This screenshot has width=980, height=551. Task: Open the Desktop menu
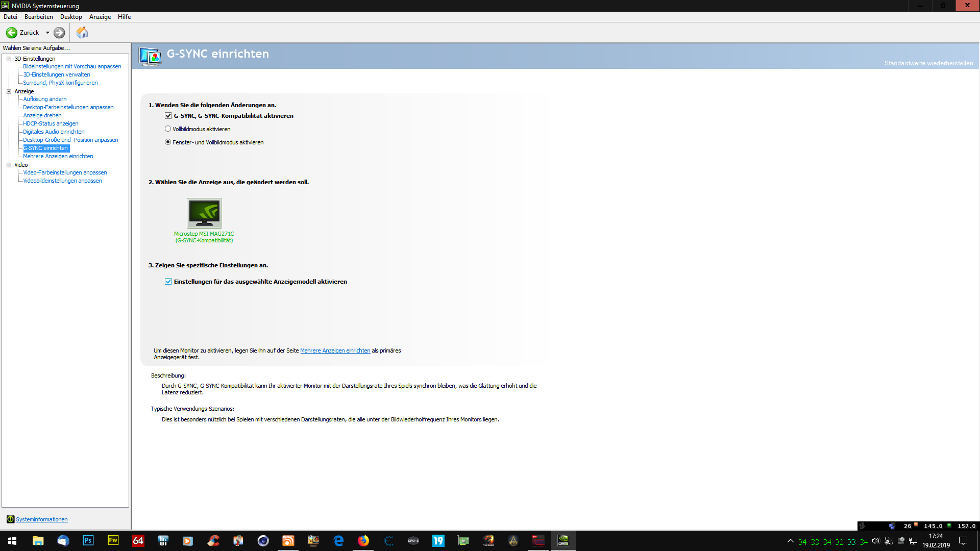[71, 17]
